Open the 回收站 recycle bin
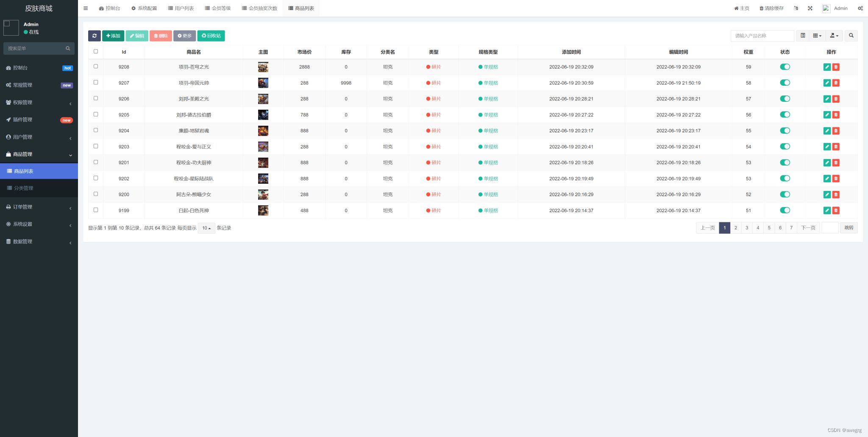 211,36
